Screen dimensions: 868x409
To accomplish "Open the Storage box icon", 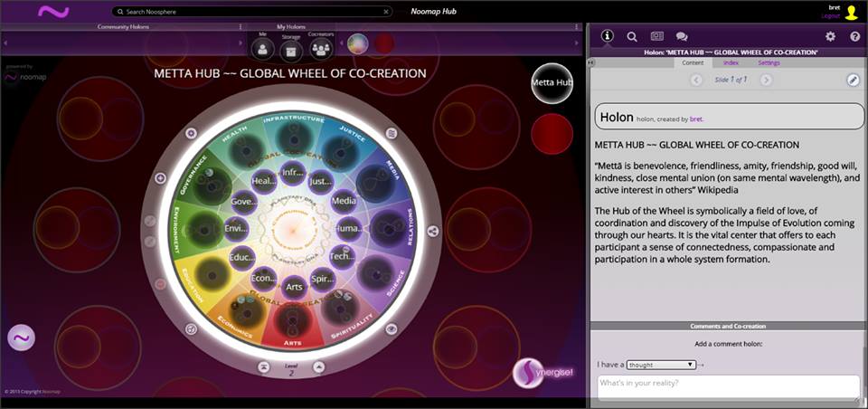I will pos(290,51).
